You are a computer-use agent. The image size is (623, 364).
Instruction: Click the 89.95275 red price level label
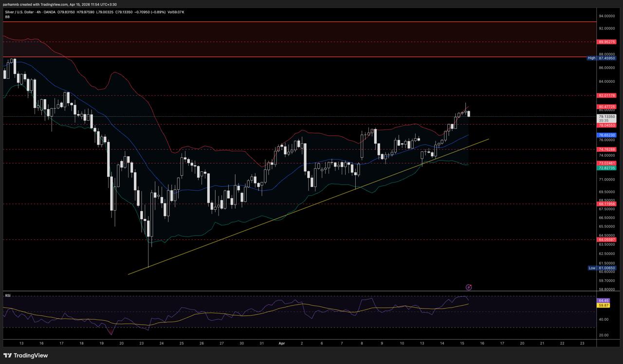point(607,42)
